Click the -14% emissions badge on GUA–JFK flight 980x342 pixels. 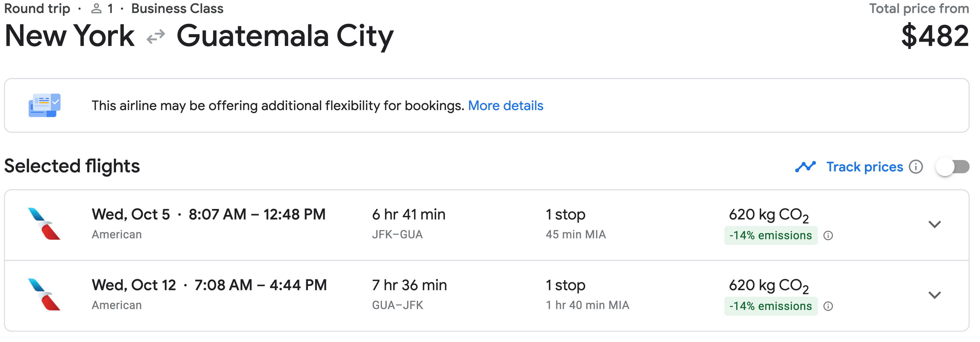(x=771, y=306)
